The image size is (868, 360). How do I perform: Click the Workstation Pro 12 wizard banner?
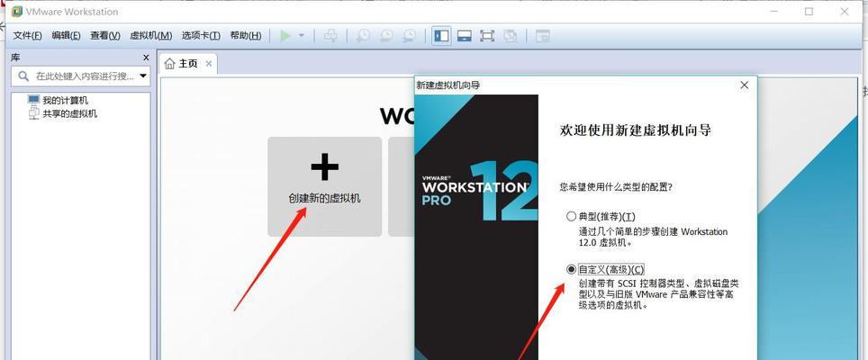pyautogui.click(x=476, y=228)
